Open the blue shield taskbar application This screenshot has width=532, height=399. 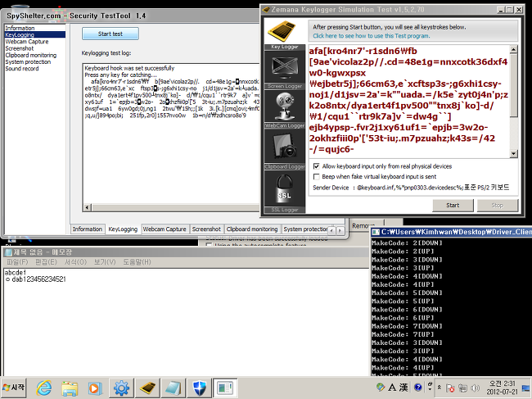(199, 388)
